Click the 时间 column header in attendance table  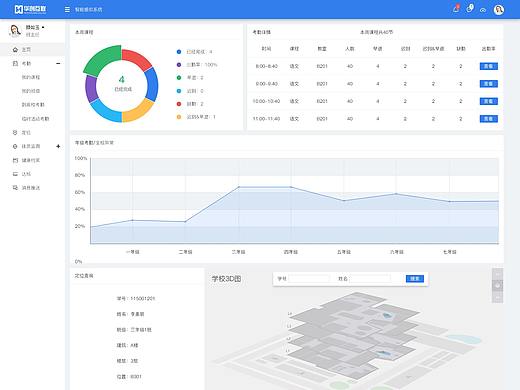[x=266, y=49]
